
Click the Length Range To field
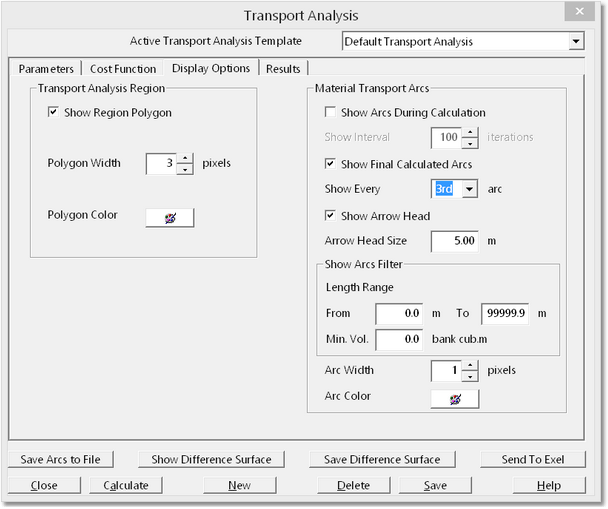coord(505,314)
